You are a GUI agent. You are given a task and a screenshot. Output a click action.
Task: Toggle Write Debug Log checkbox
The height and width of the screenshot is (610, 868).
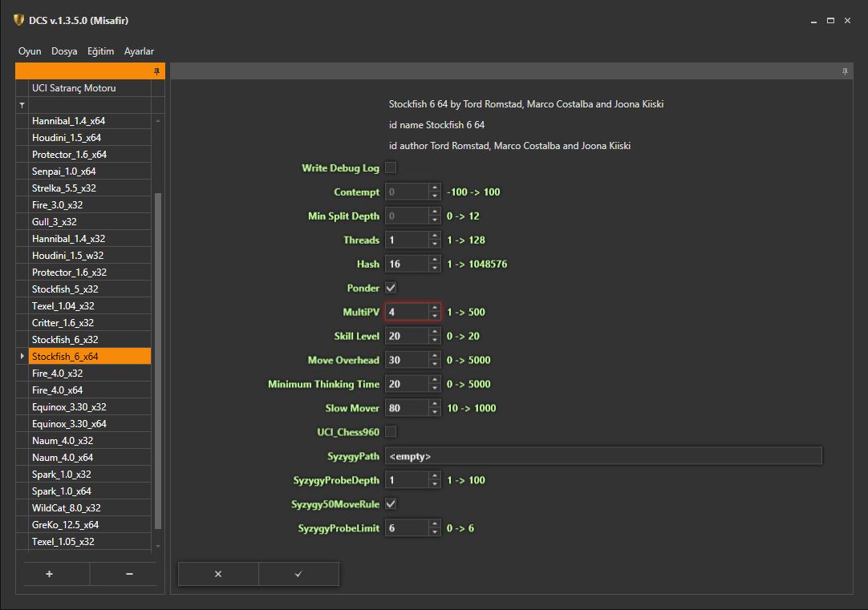[x=390, y=168]
